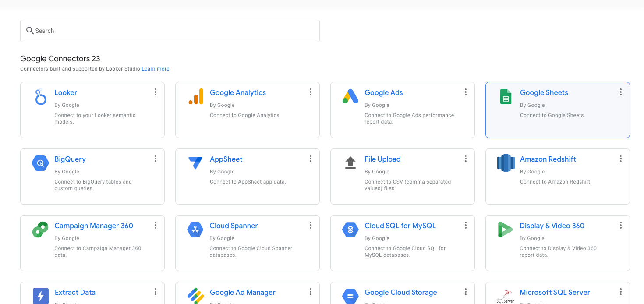Open the Extract Data card three-dot menu
644x304 pixels.
(155, 292)
